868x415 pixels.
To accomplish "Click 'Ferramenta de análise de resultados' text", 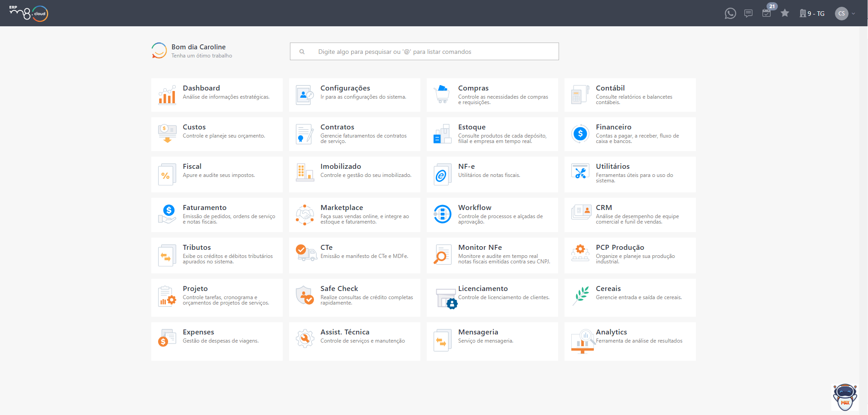I will (x=639, y=341).
